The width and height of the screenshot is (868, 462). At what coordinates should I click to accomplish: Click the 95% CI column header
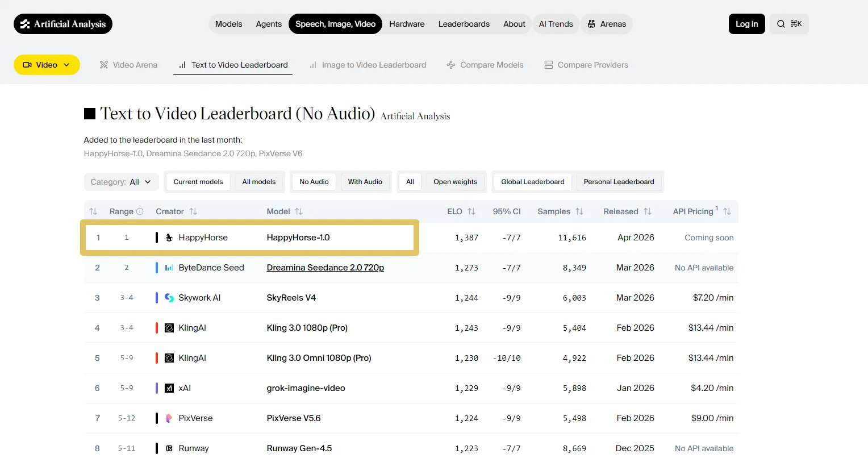(x=507, y=211)
